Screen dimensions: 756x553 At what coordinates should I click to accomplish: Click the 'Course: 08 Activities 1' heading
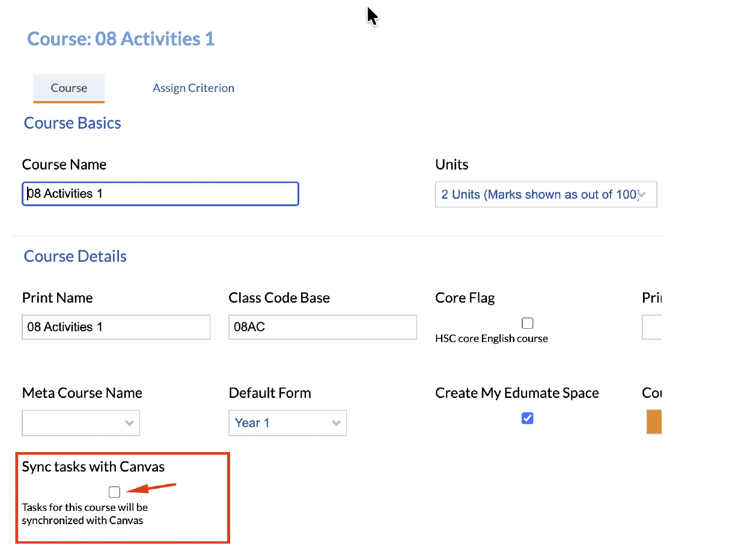coord(121,39)
